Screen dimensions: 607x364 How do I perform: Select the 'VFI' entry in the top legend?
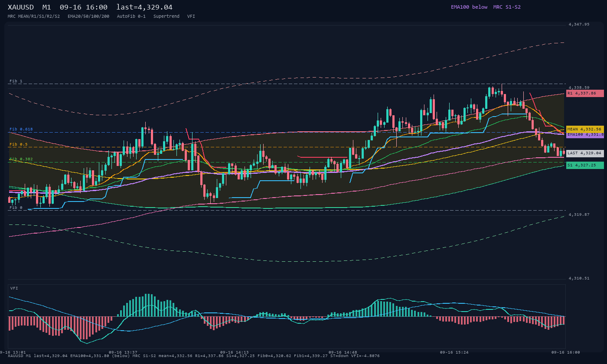point(191,16)
